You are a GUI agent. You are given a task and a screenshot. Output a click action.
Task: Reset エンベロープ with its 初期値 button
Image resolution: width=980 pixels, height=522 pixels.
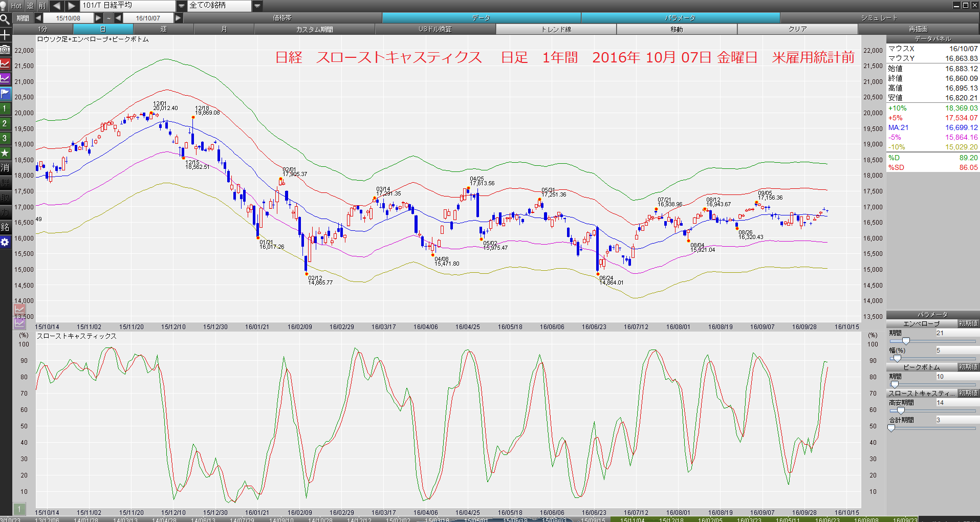point(968,323)
